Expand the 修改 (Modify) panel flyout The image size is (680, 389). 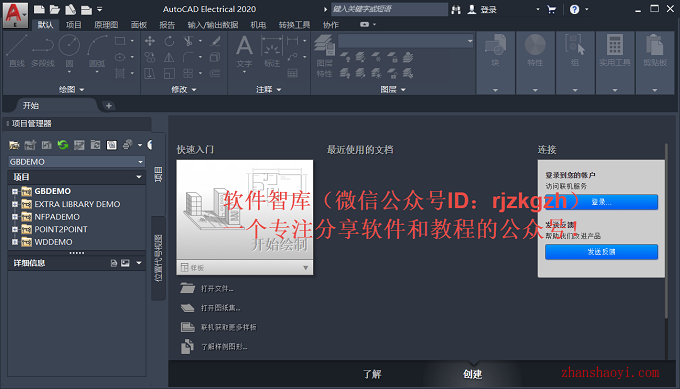(184, 89)
